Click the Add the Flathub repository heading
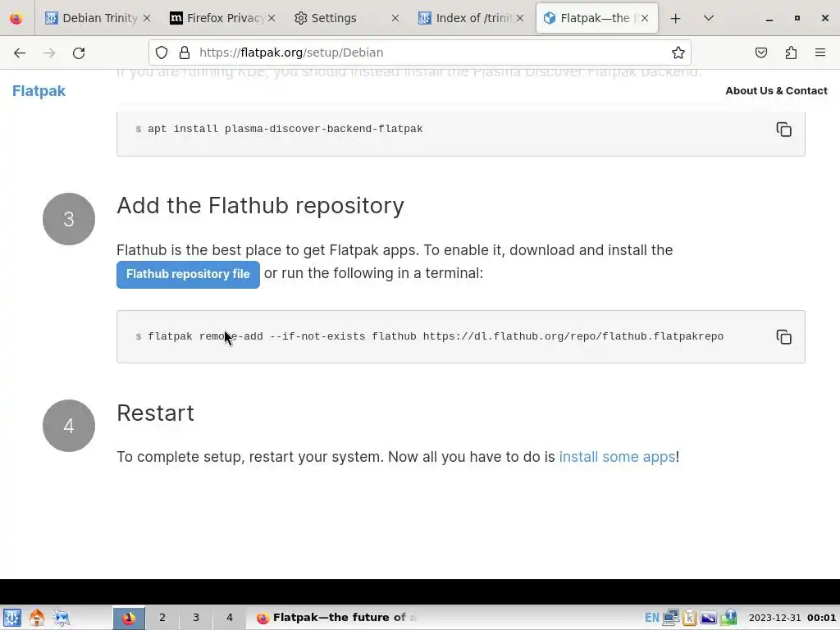The image size is (840, 630). (x=260, y=206)
